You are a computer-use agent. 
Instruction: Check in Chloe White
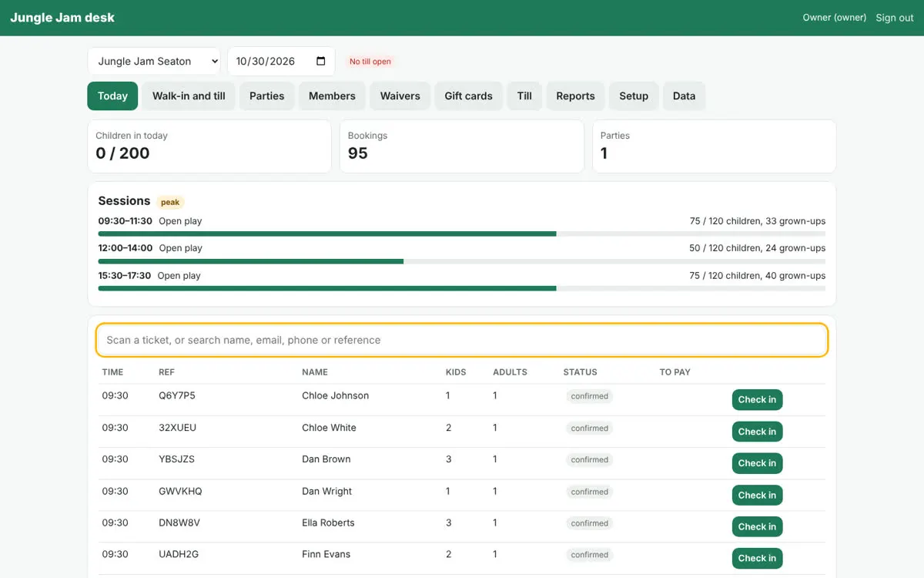(x=757, y=432)
